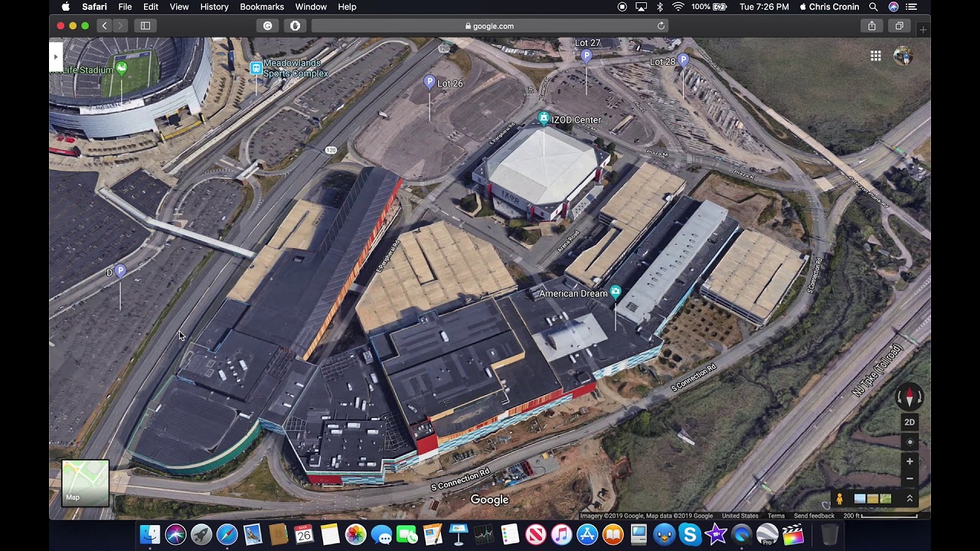Switch to Map layer thumbnail
Screen dimensions: 980x551
point(85,483)
